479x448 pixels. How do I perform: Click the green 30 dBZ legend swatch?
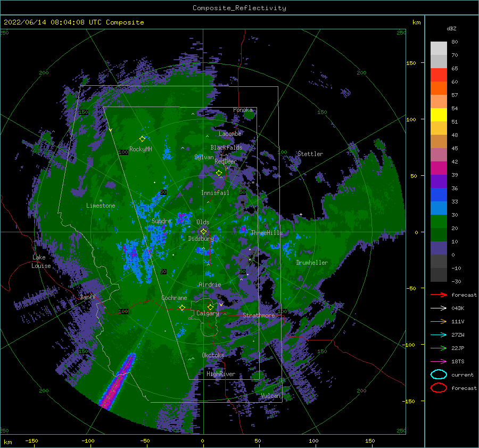[439, 221]
